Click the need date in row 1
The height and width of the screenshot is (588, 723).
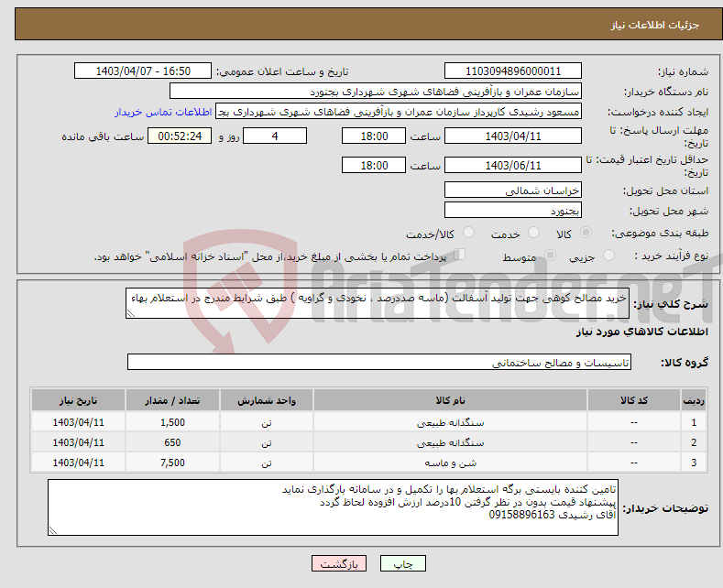79,422
